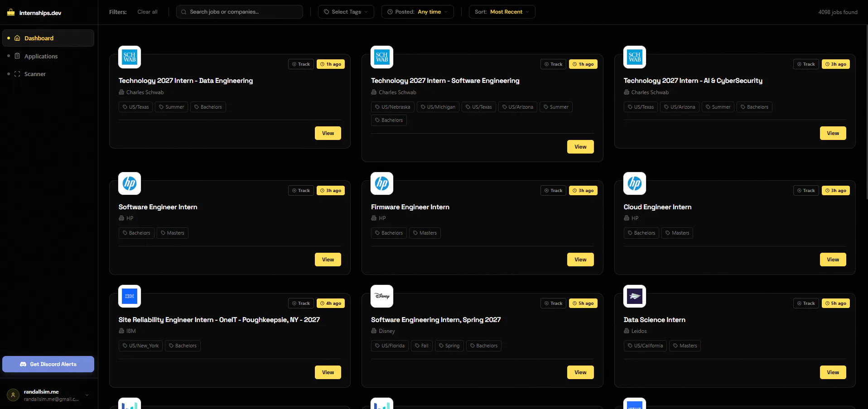Click the 1h ago badge on the Data Engineering card
Screen dimensions: 868x409
(331, 64)
